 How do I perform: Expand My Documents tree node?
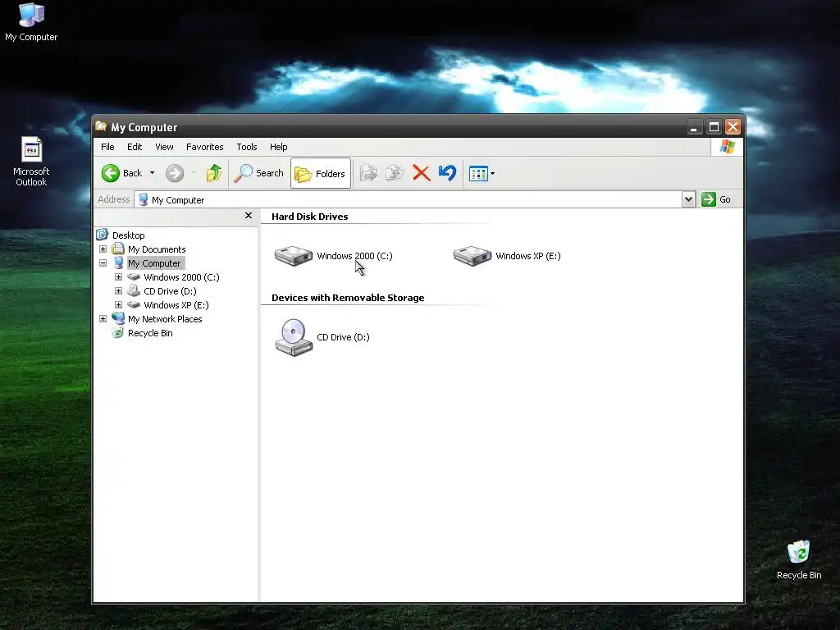pyautogui.click(x=103, y=249)
